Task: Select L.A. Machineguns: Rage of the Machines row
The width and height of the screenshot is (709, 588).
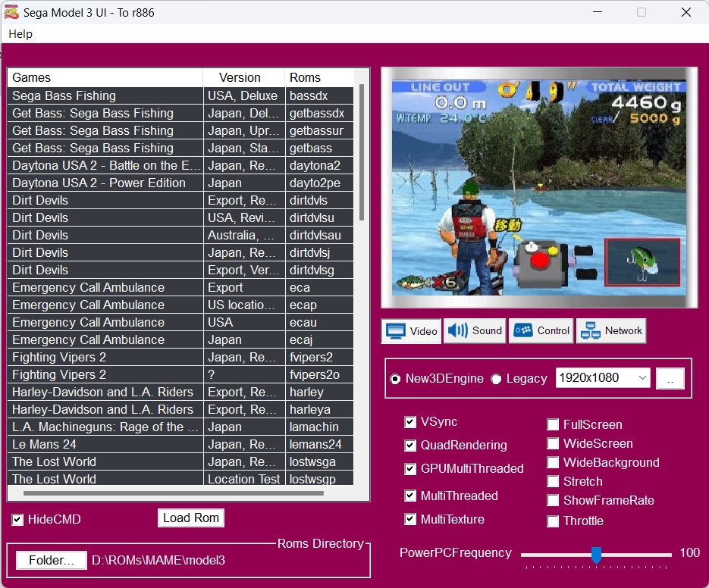Action: pyautogui.click(x=180, y=427)
